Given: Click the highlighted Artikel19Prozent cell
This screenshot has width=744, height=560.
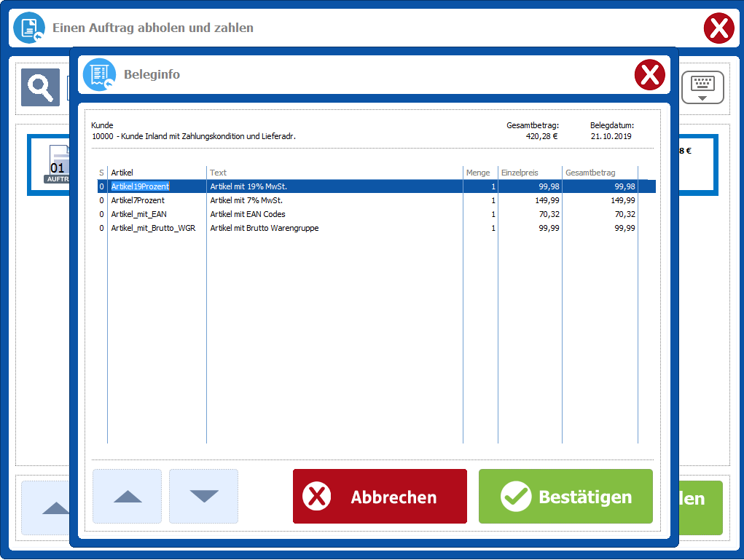Looking at the screenshot, I should (140, 186).
